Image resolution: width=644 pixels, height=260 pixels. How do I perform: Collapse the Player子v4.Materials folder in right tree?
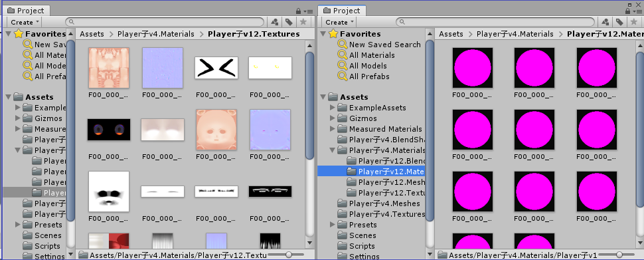(x=332, y=150)
